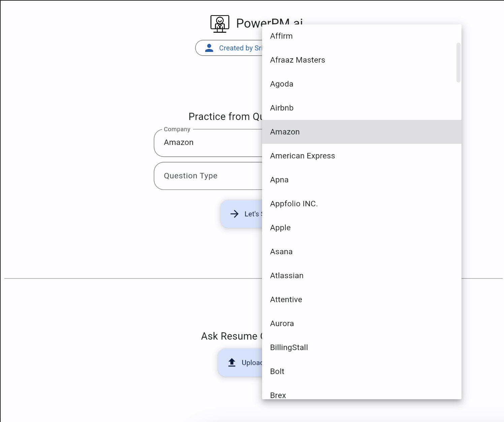The width and height of the screenshot is (504, 422).
Task: Select Aurora in the dropdown list
Action: click(362, 323)
